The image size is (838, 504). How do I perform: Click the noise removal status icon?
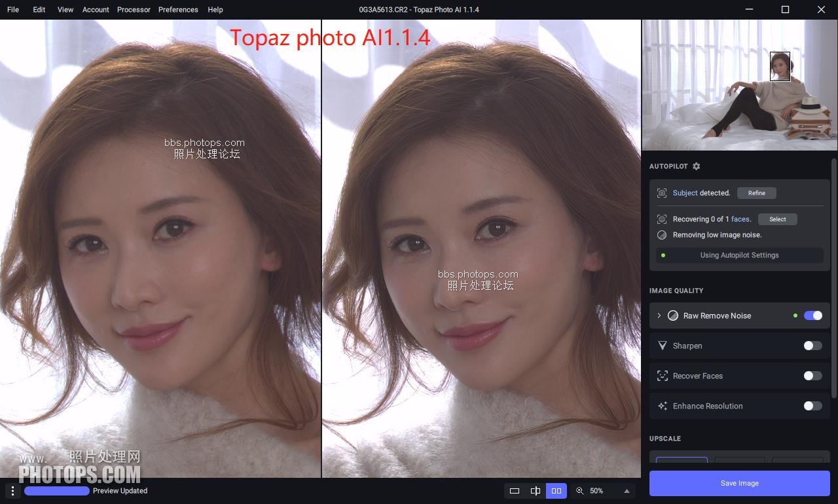click(x=662, y=235)
